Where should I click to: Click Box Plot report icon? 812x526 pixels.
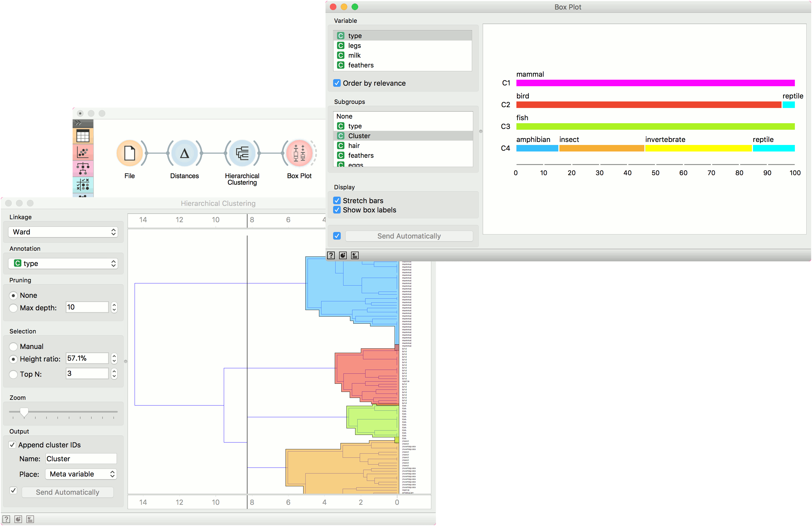(355, 255)
